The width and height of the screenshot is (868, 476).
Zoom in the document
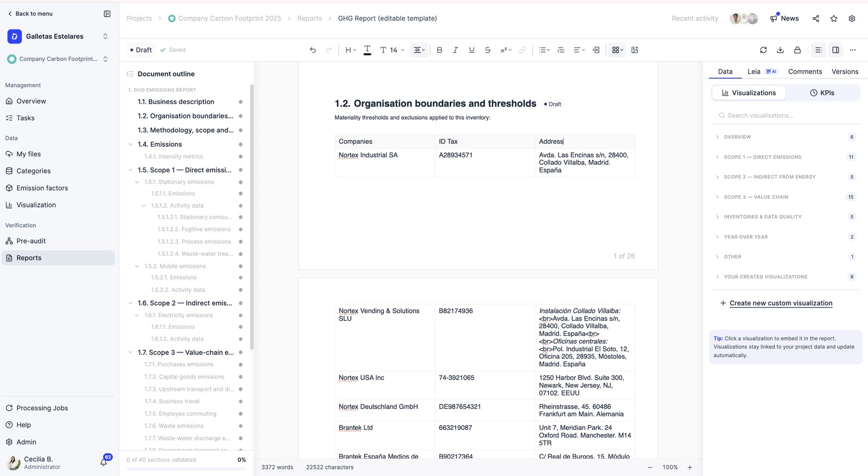[x=690, y=467]
